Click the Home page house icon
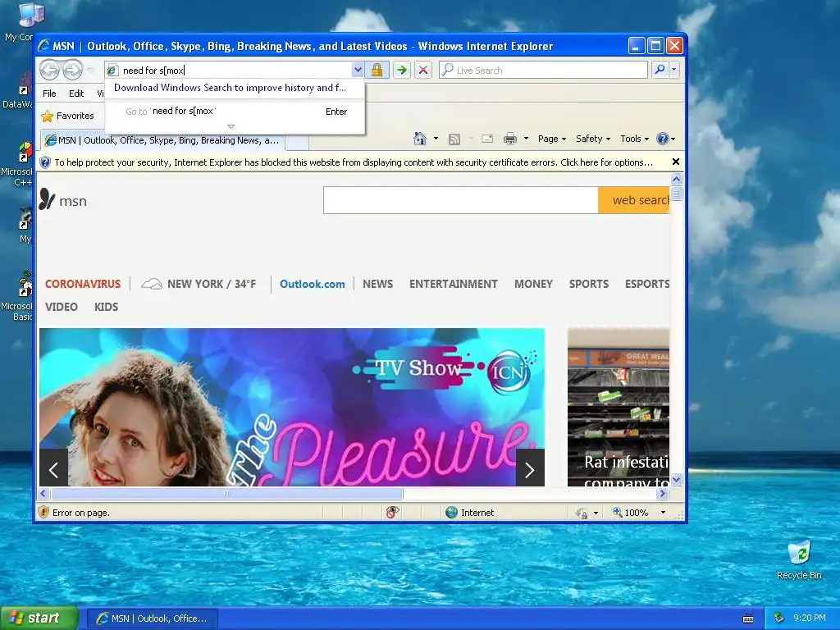 point(420,139)
